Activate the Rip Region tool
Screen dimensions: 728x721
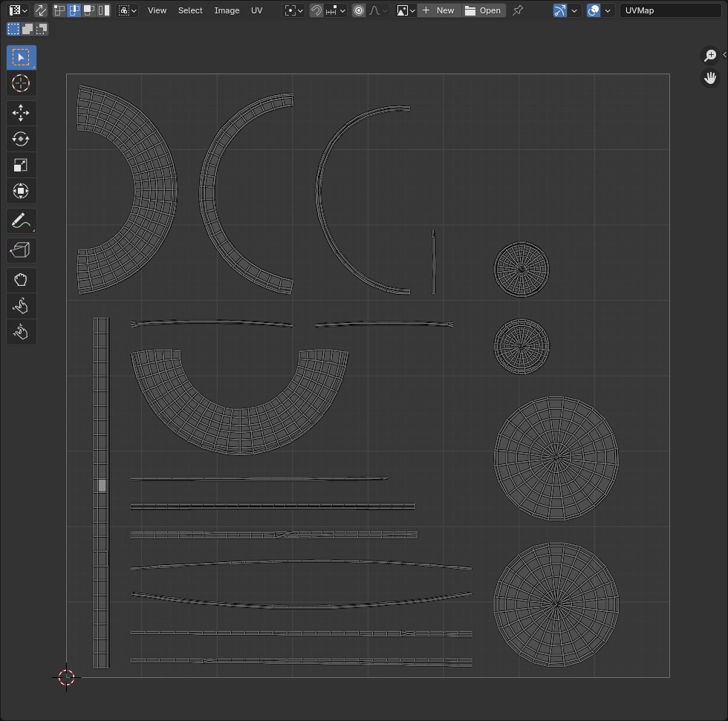(21, 250)
